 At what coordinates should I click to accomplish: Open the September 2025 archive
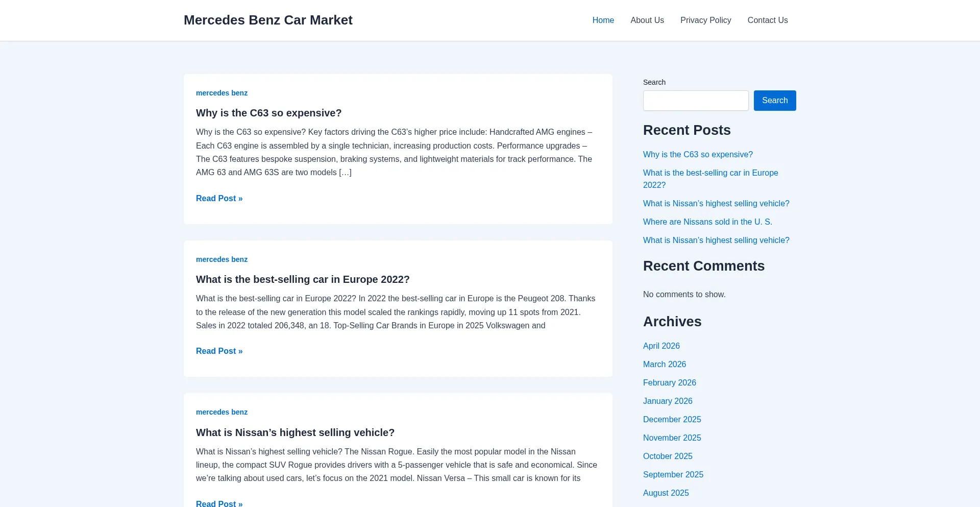(673, 474)
